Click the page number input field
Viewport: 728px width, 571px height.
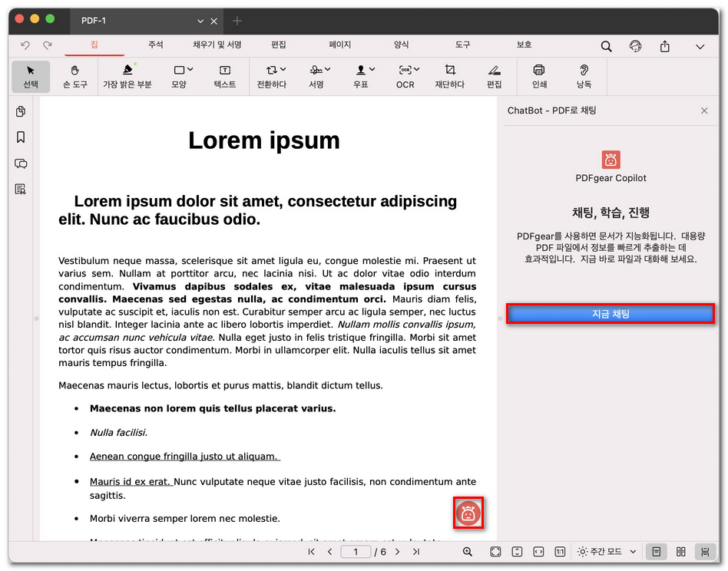[355, 552]
